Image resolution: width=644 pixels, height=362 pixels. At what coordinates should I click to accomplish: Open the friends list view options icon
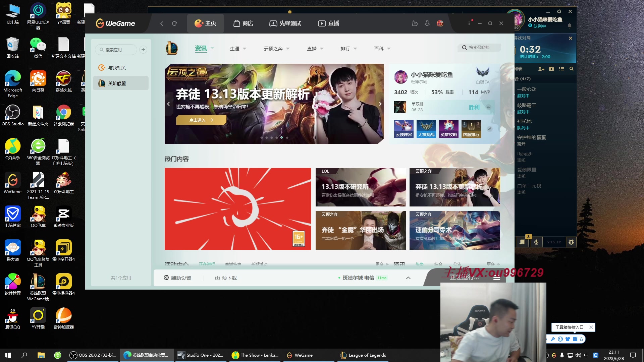click(561, 69)
